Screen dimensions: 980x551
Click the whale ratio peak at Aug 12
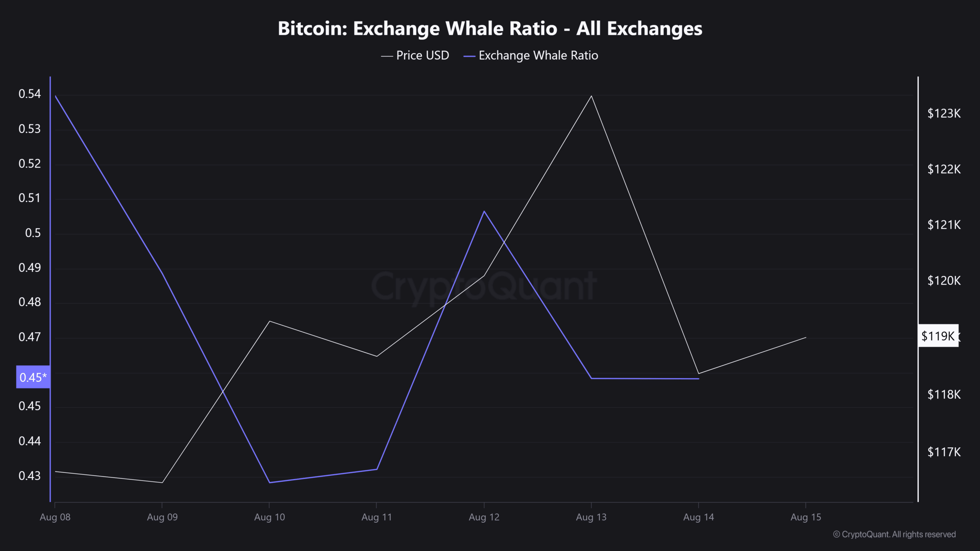pyautogui.click(x=484, y=211)
